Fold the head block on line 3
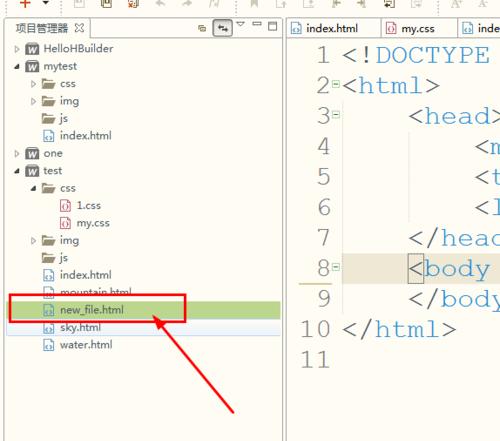 pyautogui.click(x=336, y=115)
